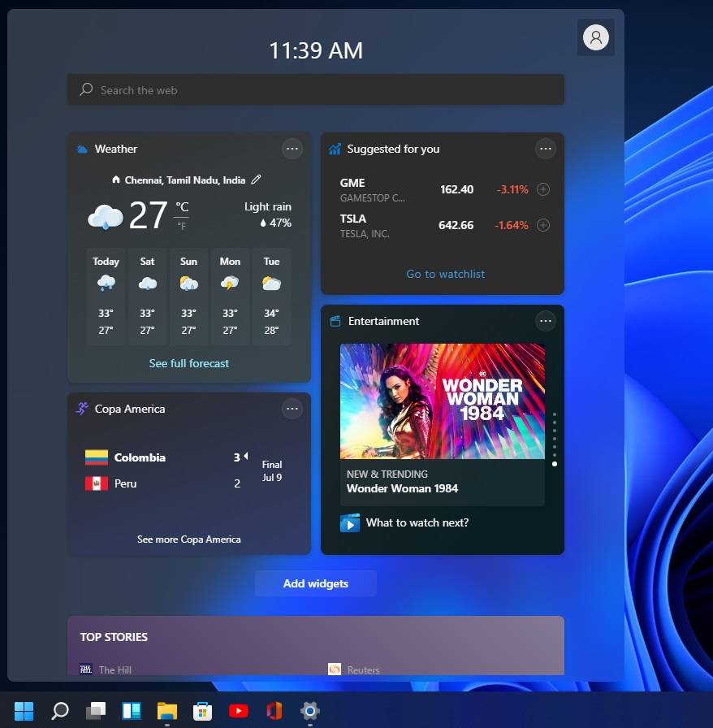The image size is (713, 728).
Task: Open the Suggested for you options menu
Action: click(545, 149)
